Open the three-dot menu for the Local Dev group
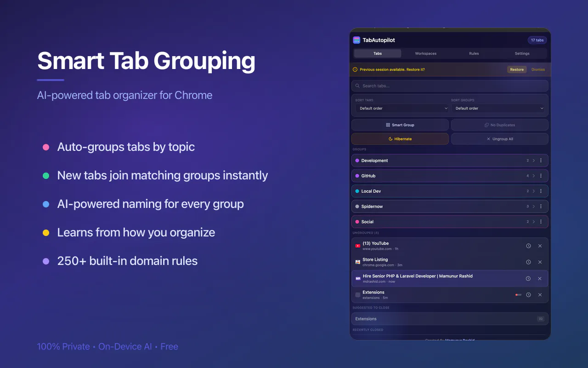 (x=541, y=191)
